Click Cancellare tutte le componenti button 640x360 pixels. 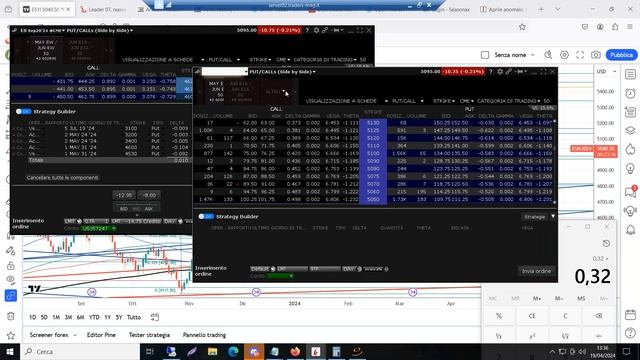click(62, 178)
